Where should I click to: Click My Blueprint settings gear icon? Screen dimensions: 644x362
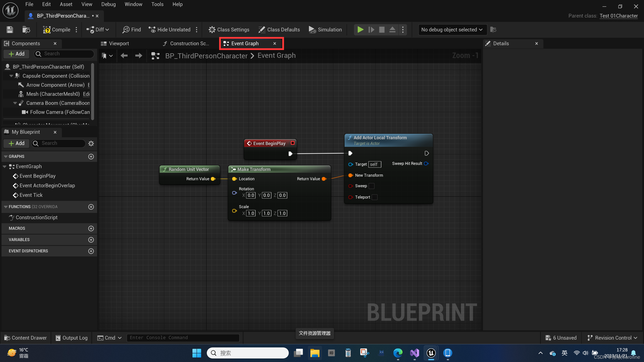(91, 143)
